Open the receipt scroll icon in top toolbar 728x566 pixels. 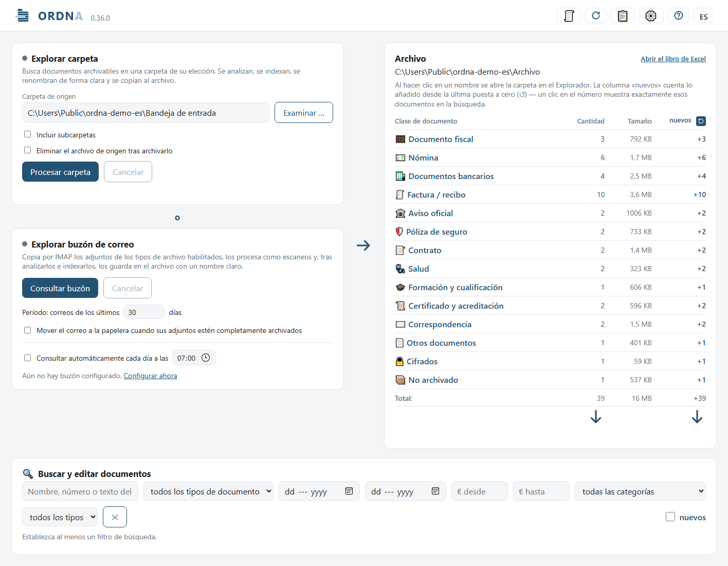569,16
